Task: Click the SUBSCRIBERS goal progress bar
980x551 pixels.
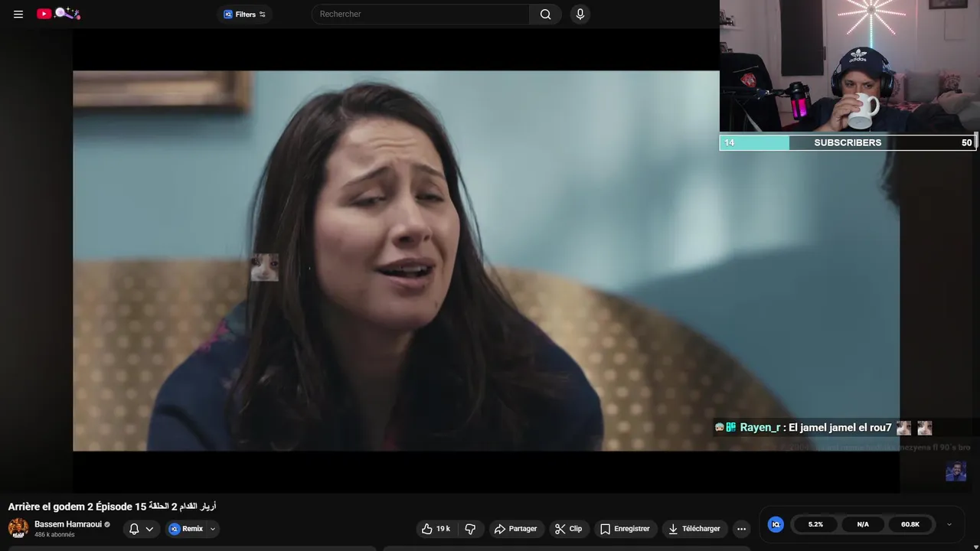Action: tap(848, 142)
